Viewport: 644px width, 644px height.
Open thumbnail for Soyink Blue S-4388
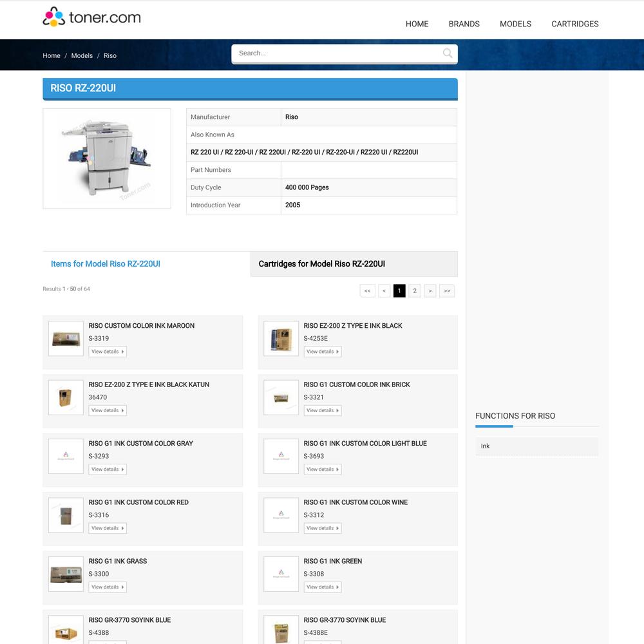(x=66, y=630)
